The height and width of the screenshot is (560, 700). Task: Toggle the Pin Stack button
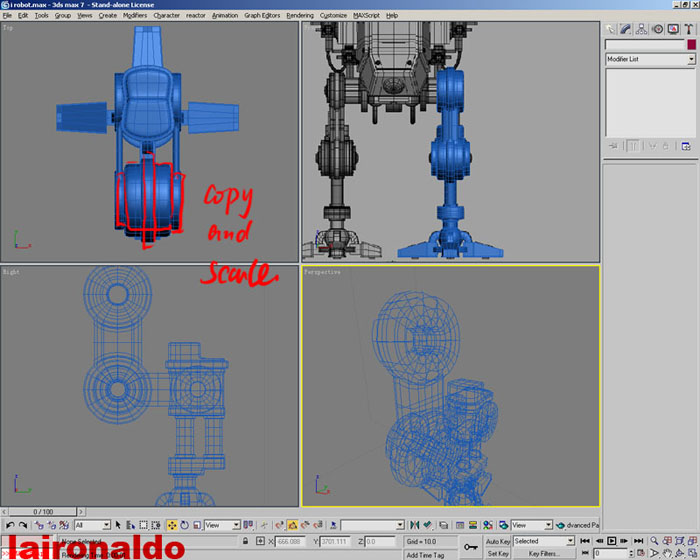tap(614, 146)
